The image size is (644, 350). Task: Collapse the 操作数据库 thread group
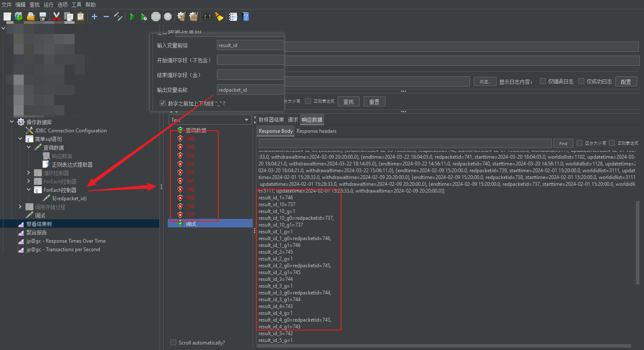[x=11, y=122]
